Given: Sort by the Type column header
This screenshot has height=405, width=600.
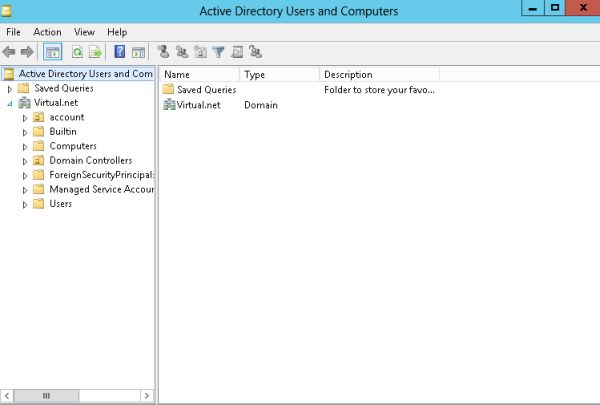Looking at the screenshot, I should point(279,74).
